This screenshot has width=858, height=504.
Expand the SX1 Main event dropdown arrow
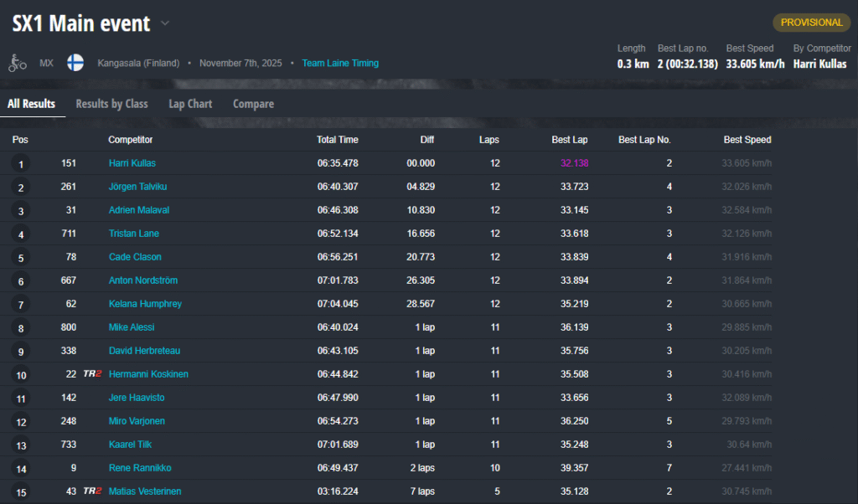click(165, 23)
